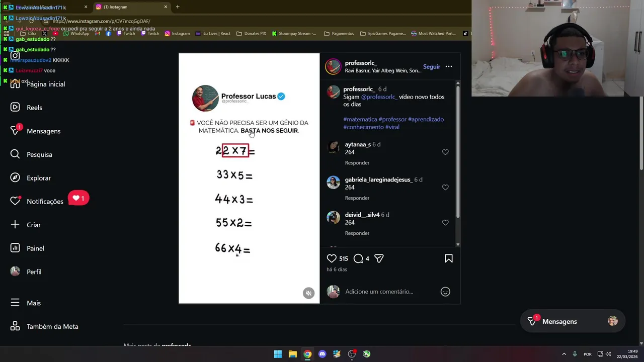Screen dimensions: 644x362
Task: Reply to deivid__.silv4 with Responder
Action: [x=357, y=233]
